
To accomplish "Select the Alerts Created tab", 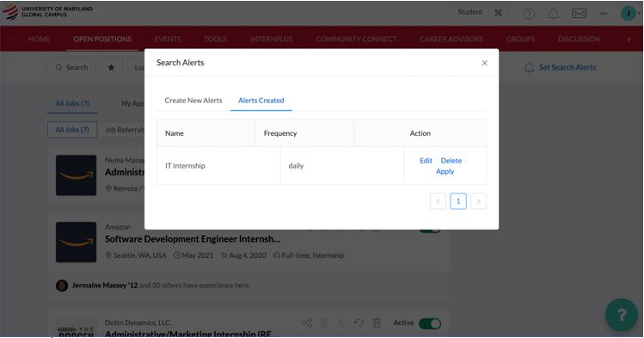I will (261, 101).
